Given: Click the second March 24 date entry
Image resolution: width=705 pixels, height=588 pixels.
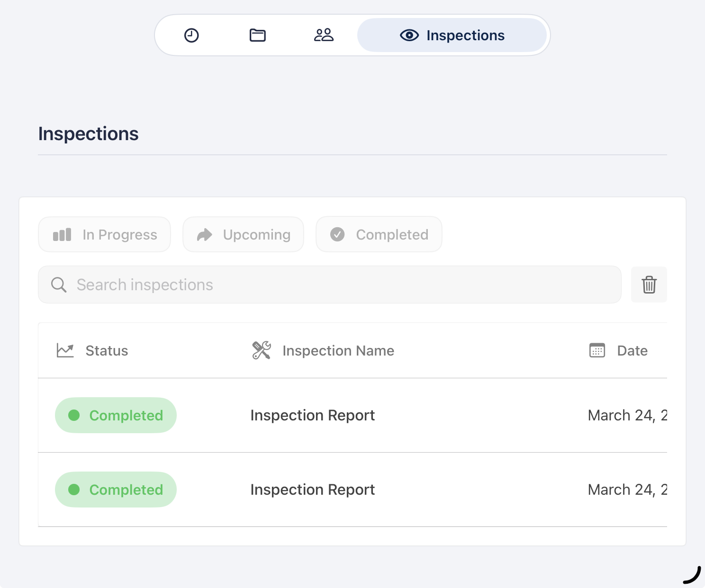Looking at the screenshot, I should point(625,490).
